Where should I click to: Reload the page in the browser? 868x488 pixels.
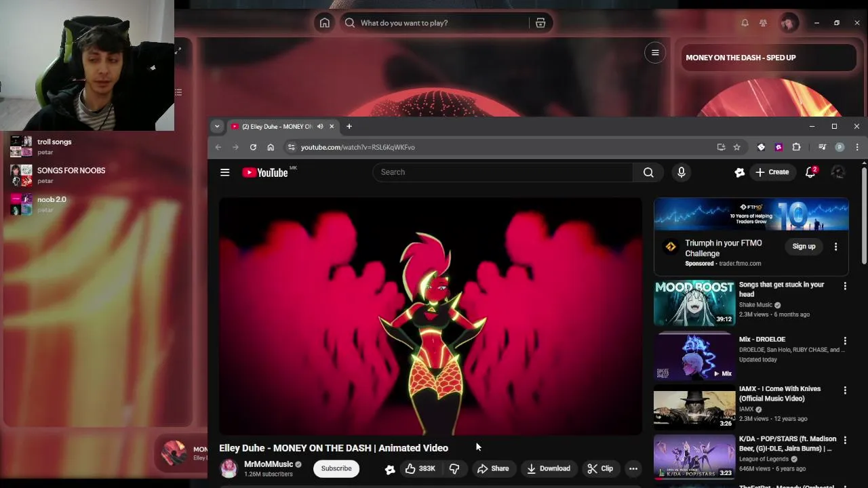click(253, 147)
